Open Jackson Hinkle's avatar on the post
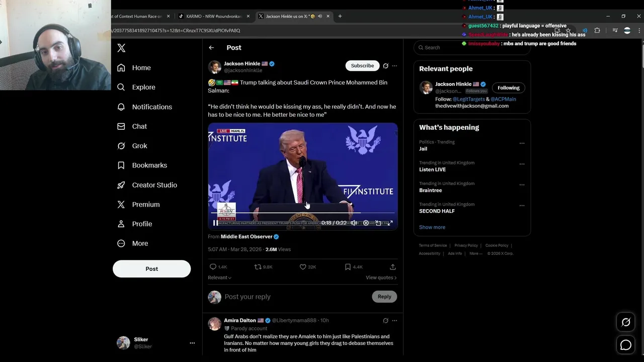This screenshot has height=362, width=644. (214, 67)
